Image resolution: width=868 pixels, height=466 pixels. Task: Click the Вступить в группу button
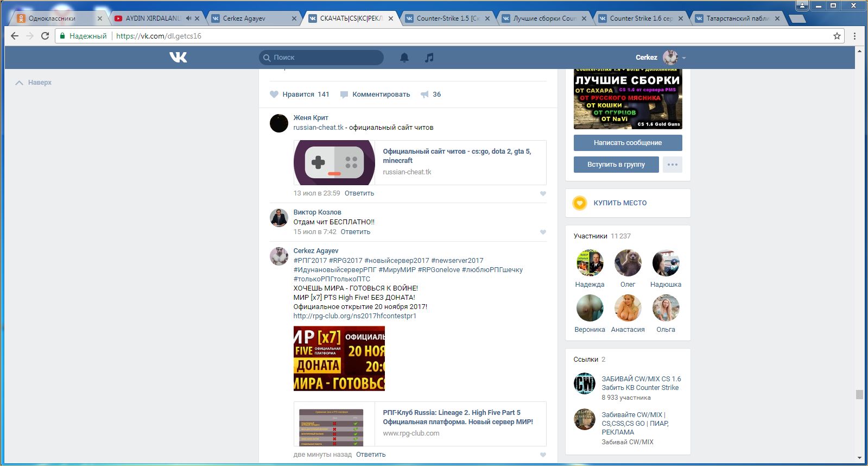[x=616, y=165]
